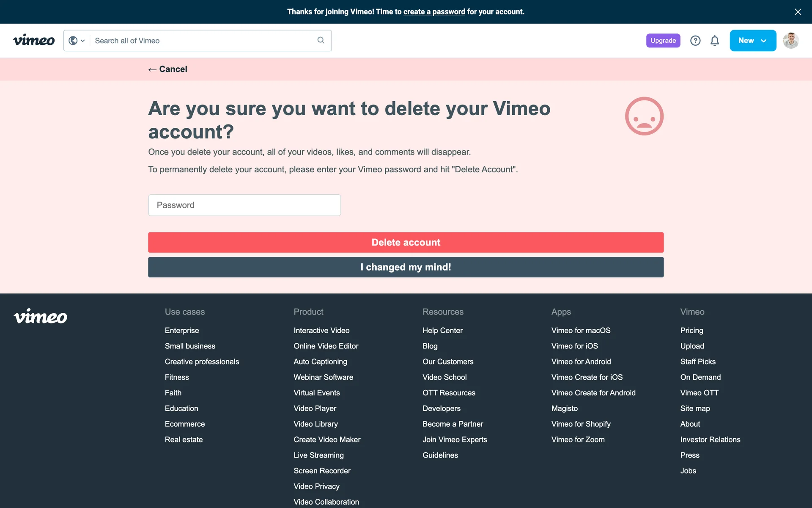Open the search scope globe dropdown
This screenshot has width=812, height=508.
click(x=77, y=41)
